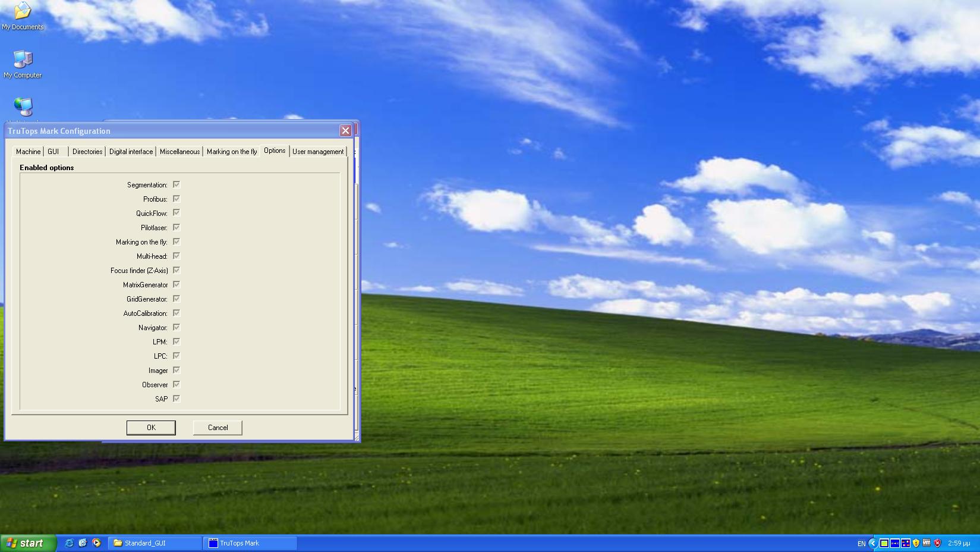Toggle the Focus finder (Z-Axis) checkbox
Viewport: 980px width, 552px height.
click(x=177, y=270)
